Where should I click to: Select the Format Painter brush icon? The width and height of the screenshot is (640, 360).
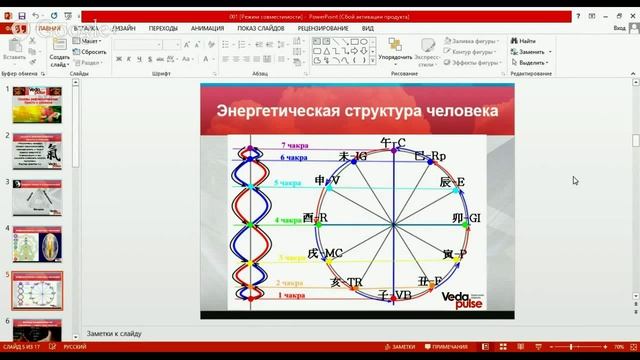pyautogui.click(x=32, y=62)
